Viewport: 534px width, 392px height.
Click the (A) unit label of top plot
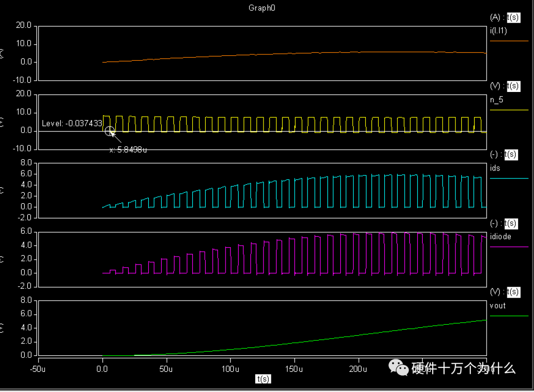(495, 17)
